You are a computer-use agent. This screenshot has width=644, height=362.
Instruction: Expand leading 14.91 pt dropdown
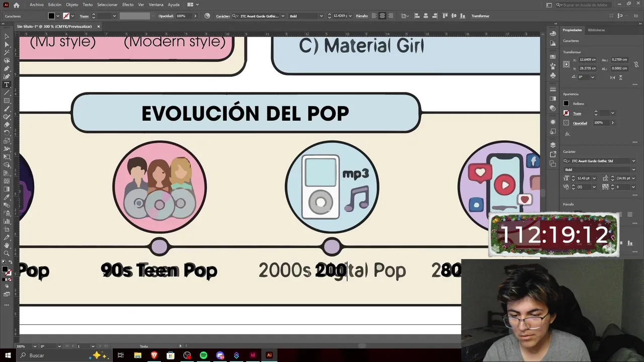(633, 178)
